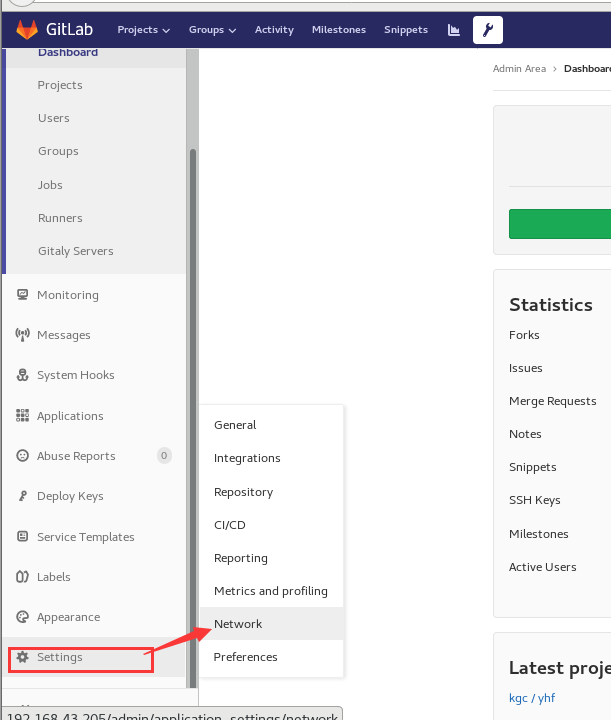This screenshot has width=612, height=720.
Task: Click Snippets in Statistics list
Action: 533,467
